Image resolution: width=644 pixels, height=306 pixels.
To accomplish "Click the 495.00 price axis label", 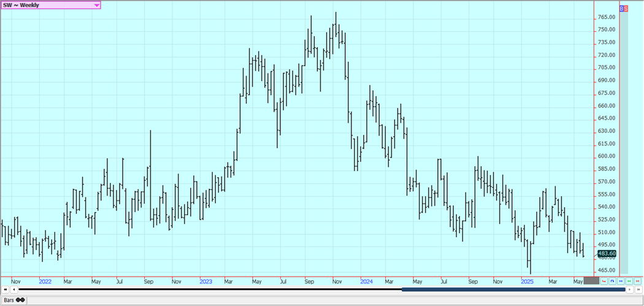I will [x=607, y=245].
